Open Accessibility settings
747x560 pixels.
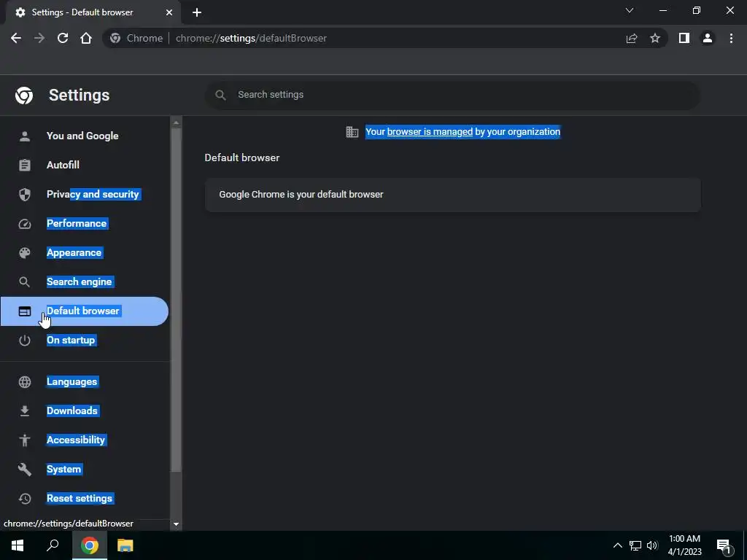[76, 440]
